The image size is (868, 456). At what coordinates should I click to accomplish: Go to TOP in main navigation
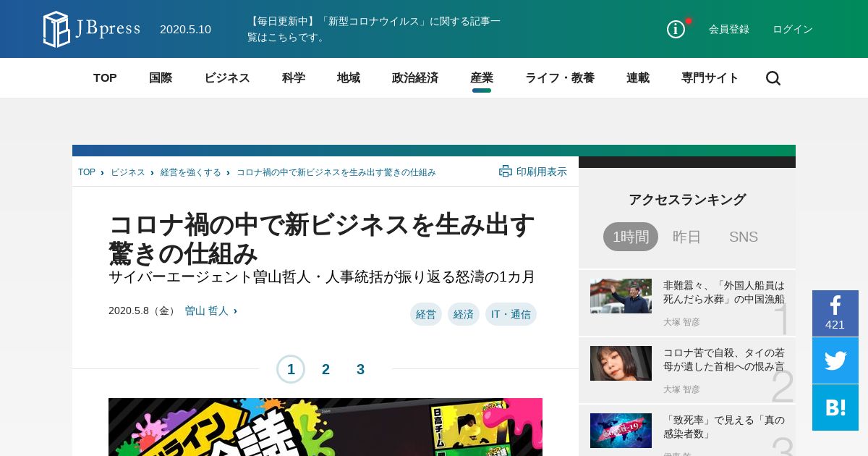click(x=105, y=78)
